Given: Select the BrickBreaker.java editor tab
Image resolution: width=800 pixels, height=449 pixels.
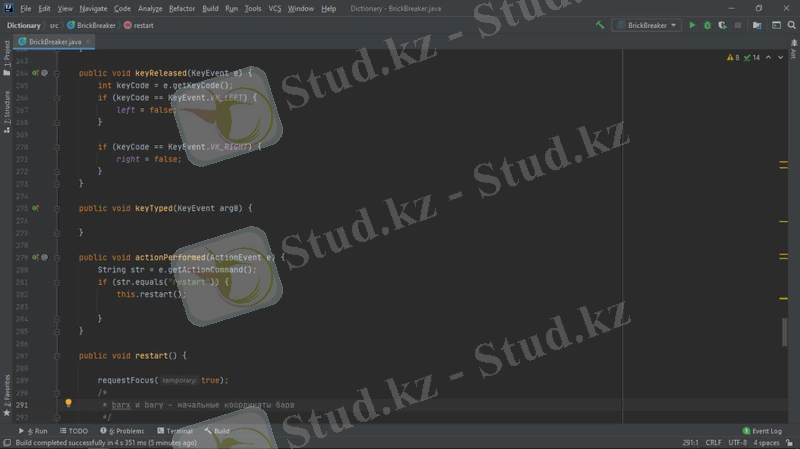Looking at the screenshot, I should point(55,42).
